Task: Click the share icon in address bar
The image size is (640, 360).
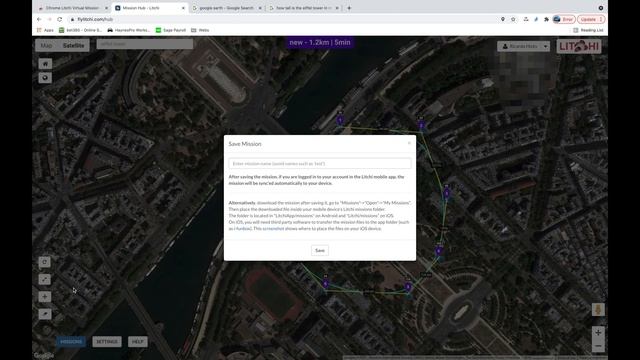Action: point(526,19)
